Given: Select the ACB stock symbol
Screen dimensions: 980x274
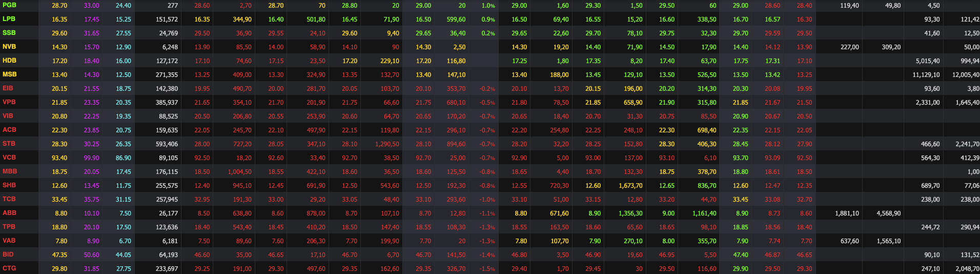Looking at the screenshot, I should [9, 130].
